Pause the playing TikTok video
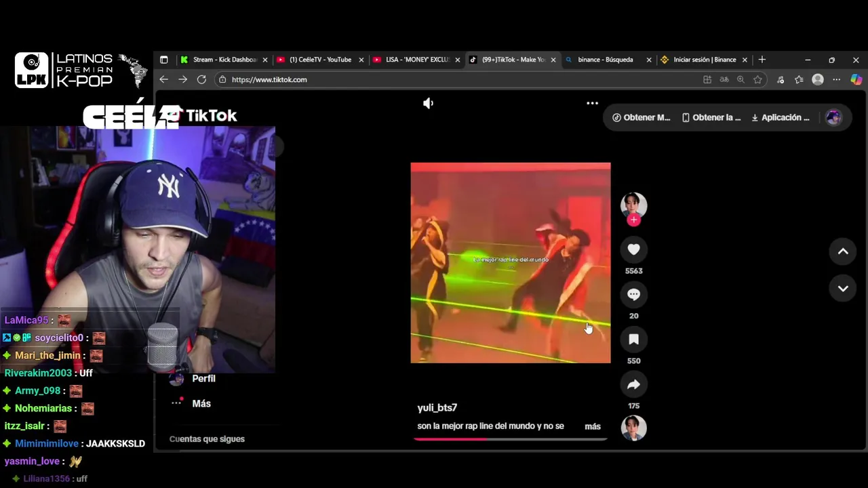Screen dimensions: 868x488 (510, 263)
